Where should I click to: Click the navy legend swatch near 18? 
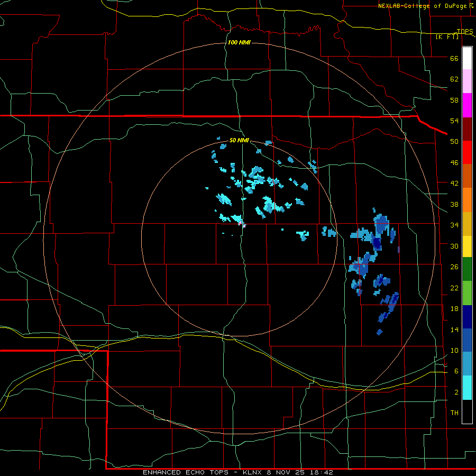tap(467, 317)
